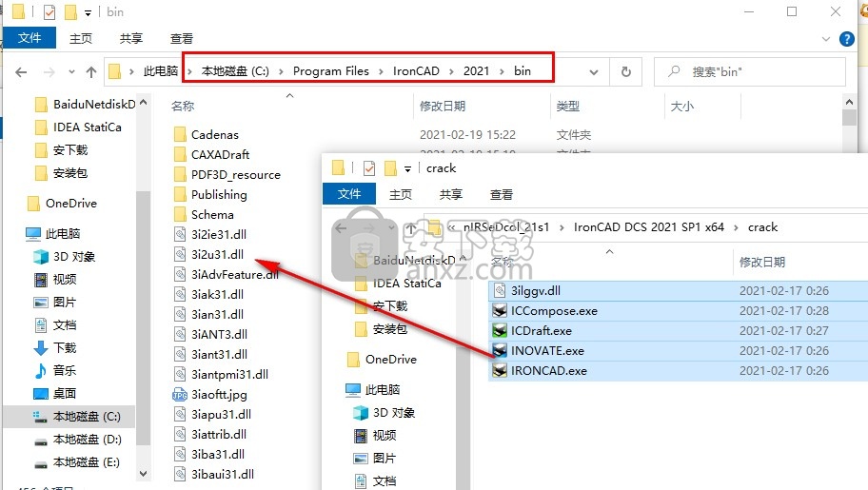This screenshot has height=490, width=868.
Task: Click 此电脑 in address path
Action: click(x=161, y=70)
